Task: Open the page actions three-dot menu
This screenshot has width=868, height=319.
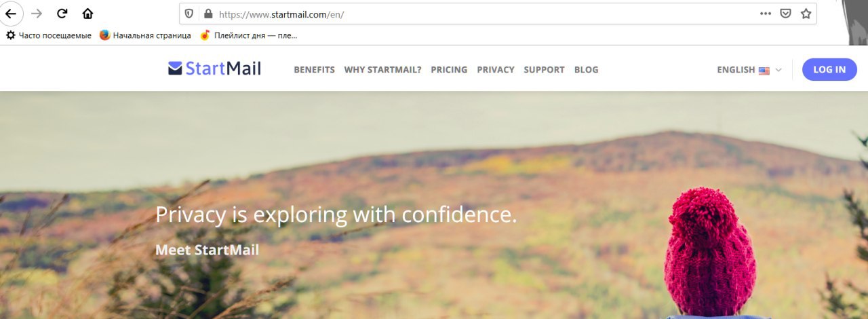Action: [x=766, y=14]
